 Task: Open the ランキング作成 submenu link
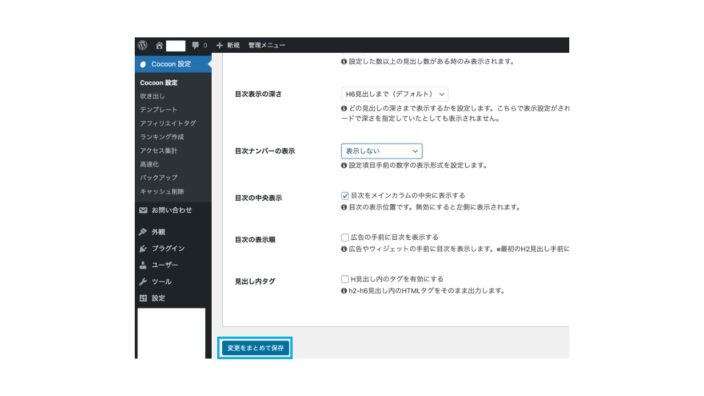coord(162,136)
